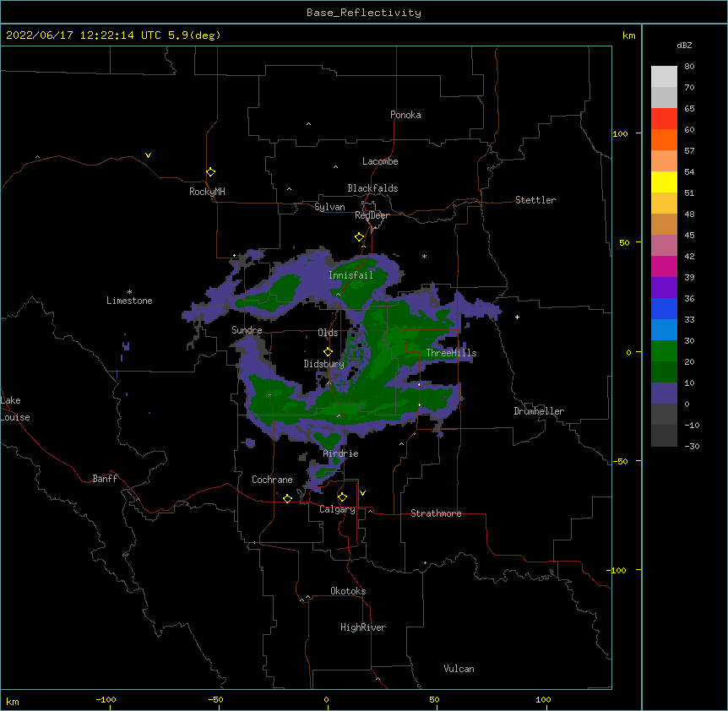Click the 80 value on the dBZ scale
Viewport: 728px width, 711px height.
click(x=689, y=67)
